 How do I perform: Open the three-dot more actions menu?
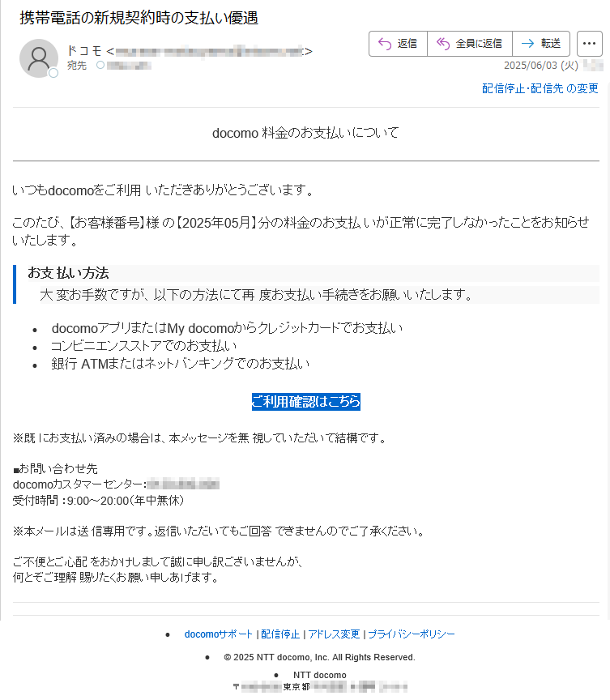pyautogui.click(x=590, y=43)
